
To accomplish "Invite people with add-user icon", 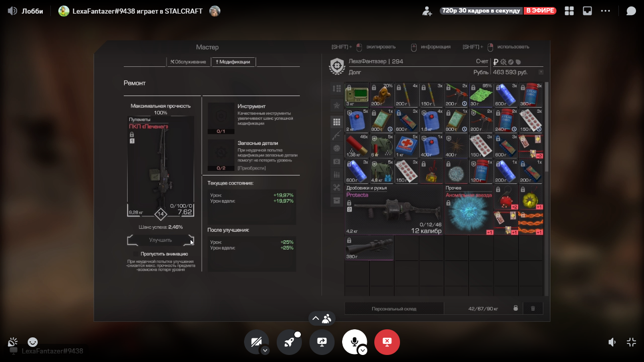I will [x=427, y=11].
